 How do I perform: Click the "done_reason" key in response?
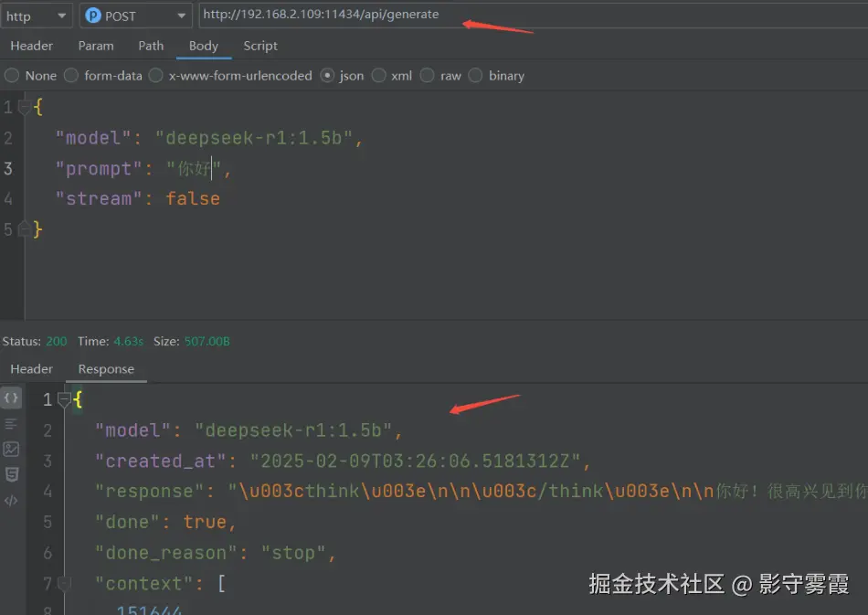(x=166, y=553)
